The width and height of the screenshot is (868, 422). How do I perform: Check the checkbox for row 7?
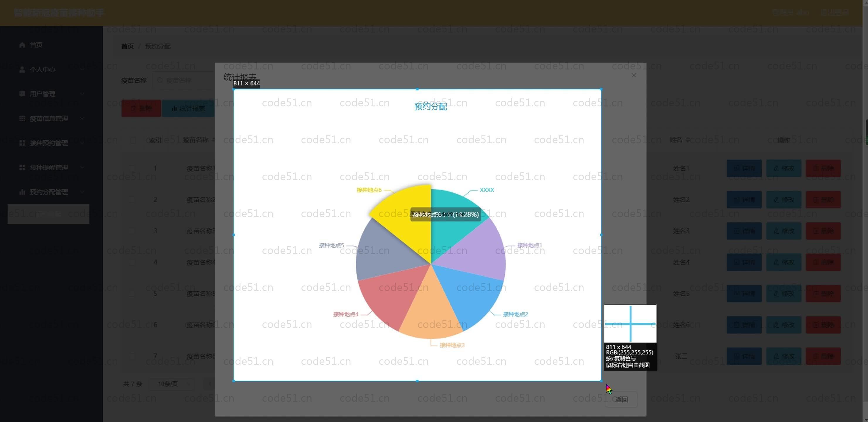[133, 356]
